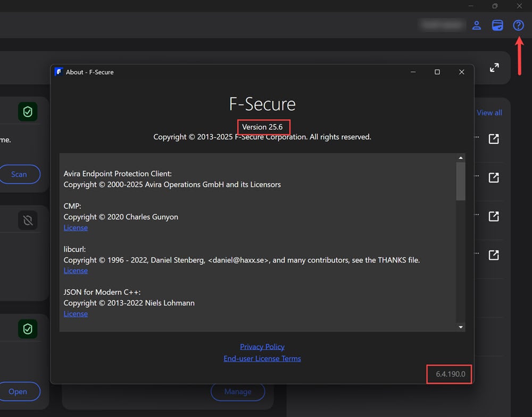Open the End-user License Terms link
This screenshot has width=532, height=417.
pyautogui.click(x=262, y=358)
